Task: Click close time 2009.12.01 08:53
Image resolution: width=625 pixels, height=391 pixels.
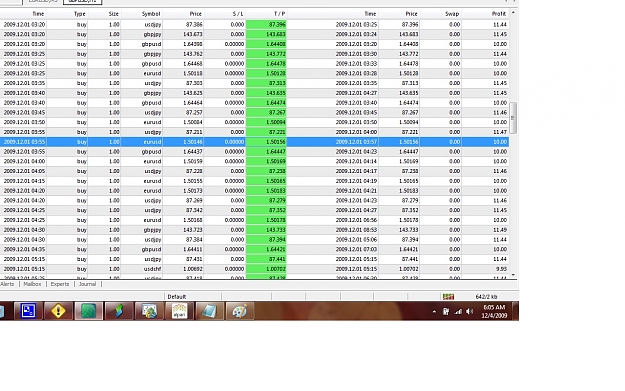Action: [356, 230]
